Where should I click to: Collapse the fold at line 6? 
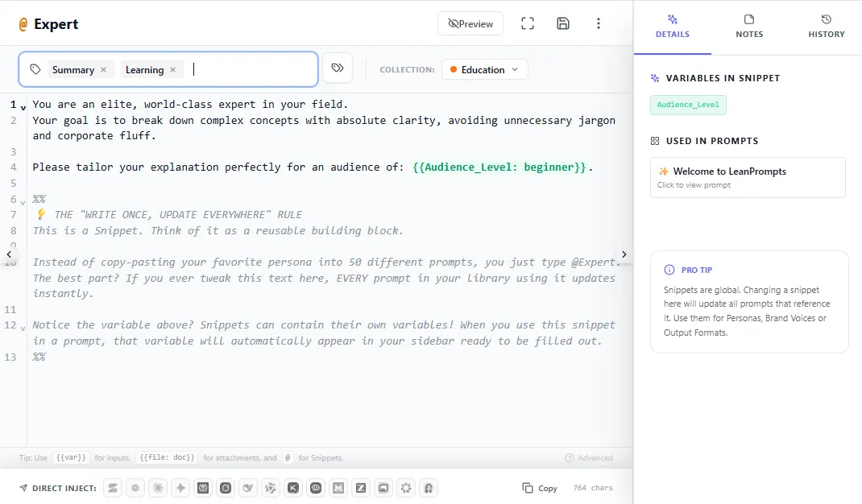coord(23,203)
